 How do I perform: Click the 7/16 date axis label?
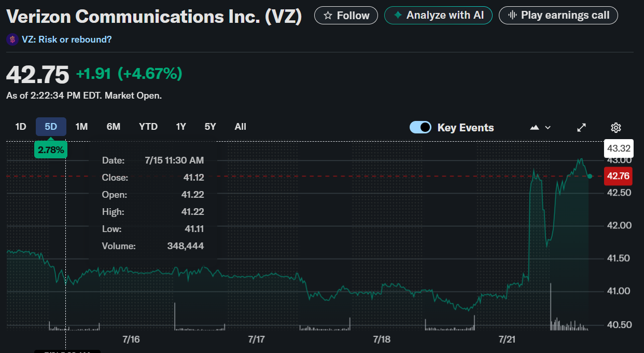[131, 340]
